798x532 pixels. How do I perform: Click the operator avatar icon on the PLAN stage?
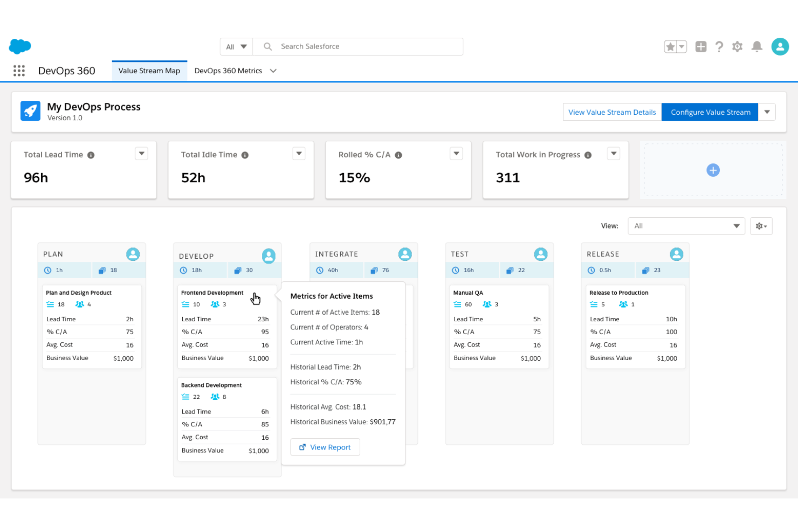coord(133,253)
